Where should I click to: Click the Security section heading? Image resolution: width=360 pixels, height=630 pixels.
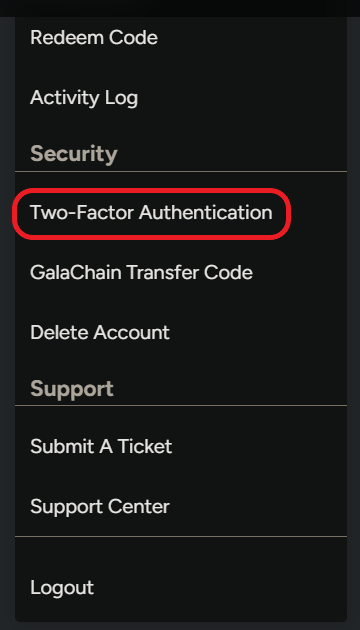(x=74, y=153)
